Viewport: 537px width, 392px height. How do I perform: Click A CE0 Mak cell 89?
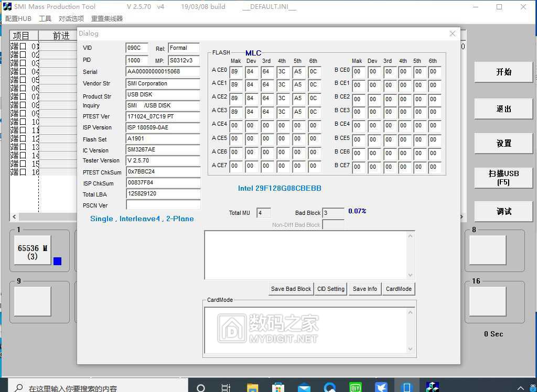pyautogui.click(x=236, y=72)
